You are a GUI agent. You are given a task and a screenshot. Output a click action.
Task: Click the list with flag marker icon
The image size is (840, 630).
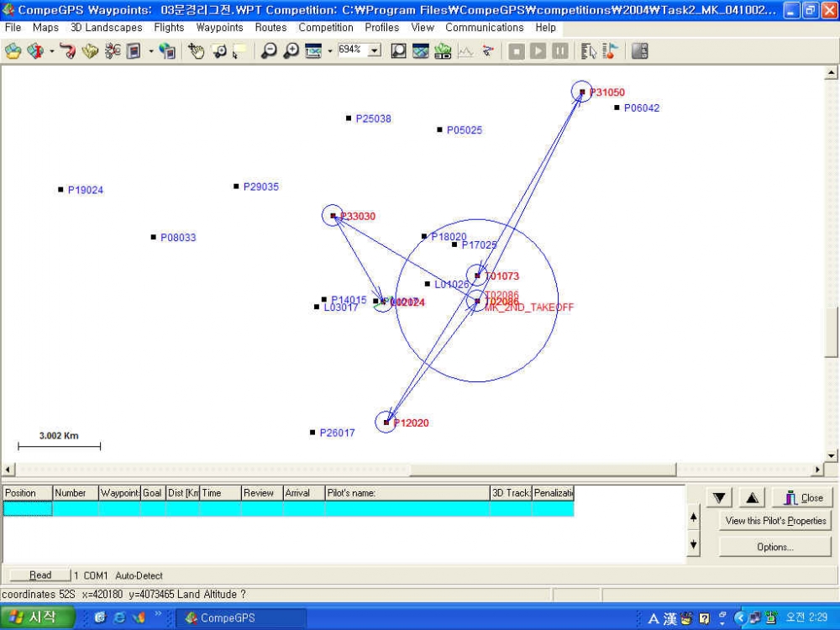point(610,51)
